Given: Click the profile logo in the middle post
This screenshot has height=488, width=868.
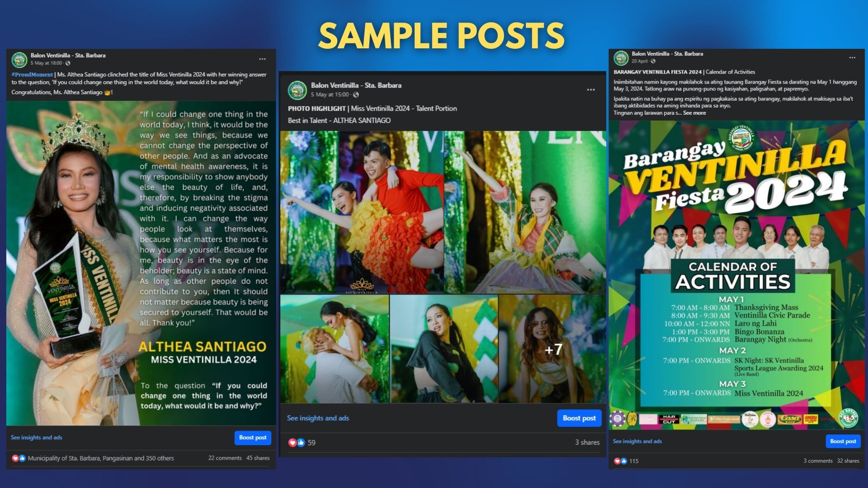Looking at the screenshot, I should pyautogui.click(x=297, y=90).
